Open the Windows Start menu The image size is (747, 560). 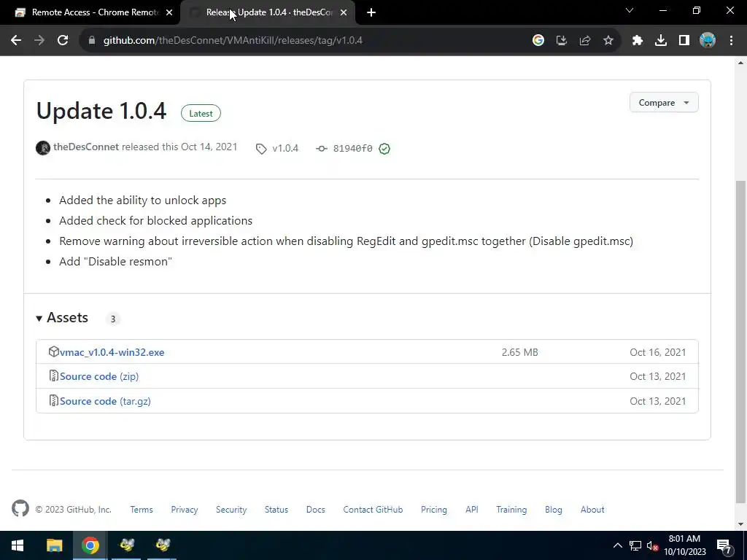click(x=18, y=545)
